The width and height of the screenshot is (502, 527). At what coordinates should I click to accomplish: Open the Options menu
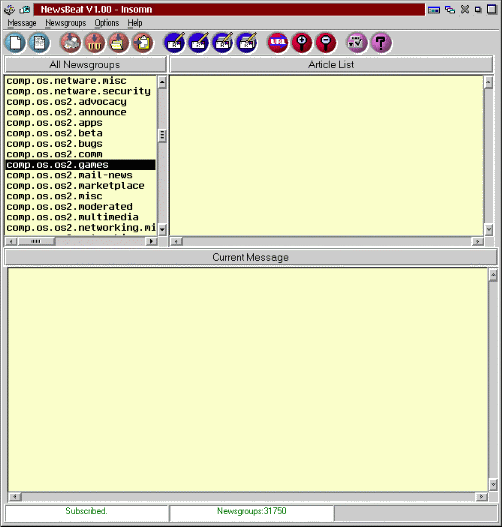(107, 23)
